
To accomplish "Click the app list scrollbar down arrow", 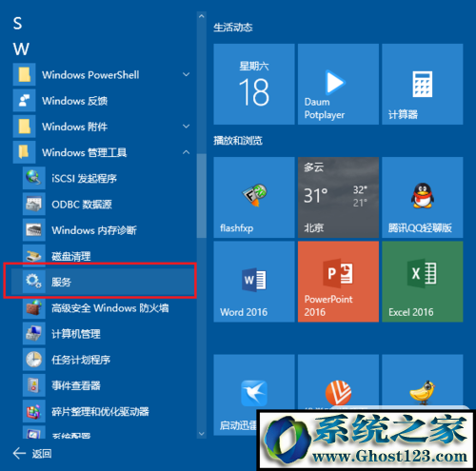I will tap(202, 434).
